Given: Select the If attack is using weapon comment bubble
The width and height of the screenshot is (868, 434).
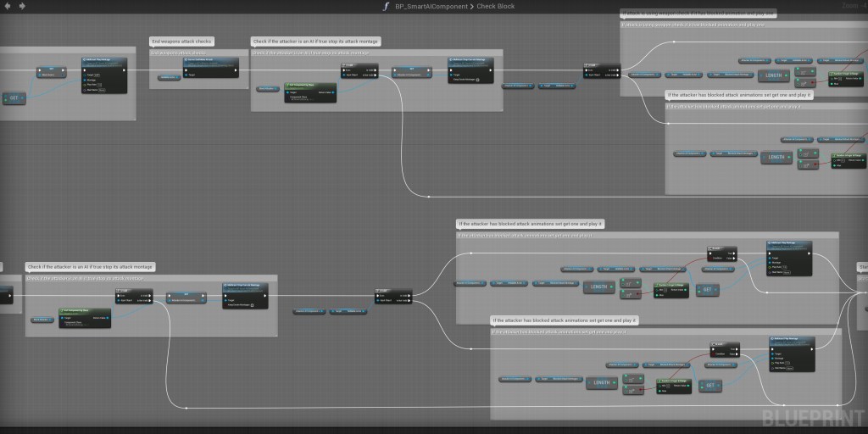Looking at the screenshot, I should click(x=698, y=13).
